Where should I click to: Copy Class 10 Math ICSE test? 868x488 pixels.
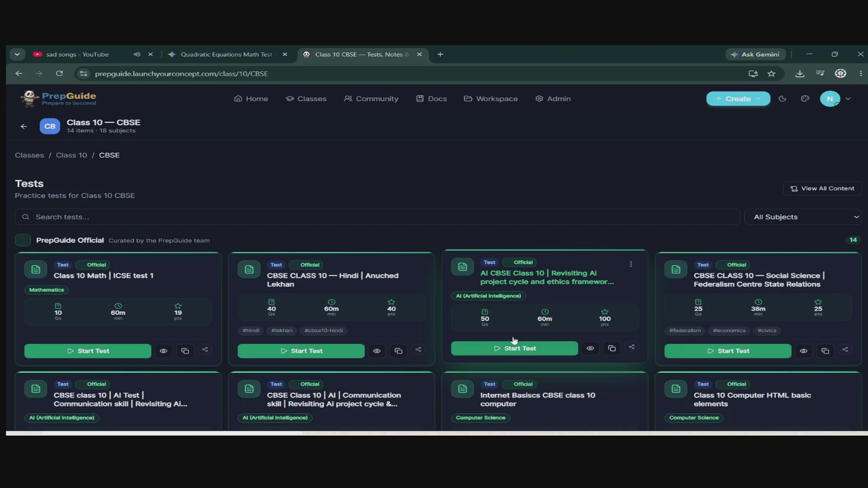185,351
